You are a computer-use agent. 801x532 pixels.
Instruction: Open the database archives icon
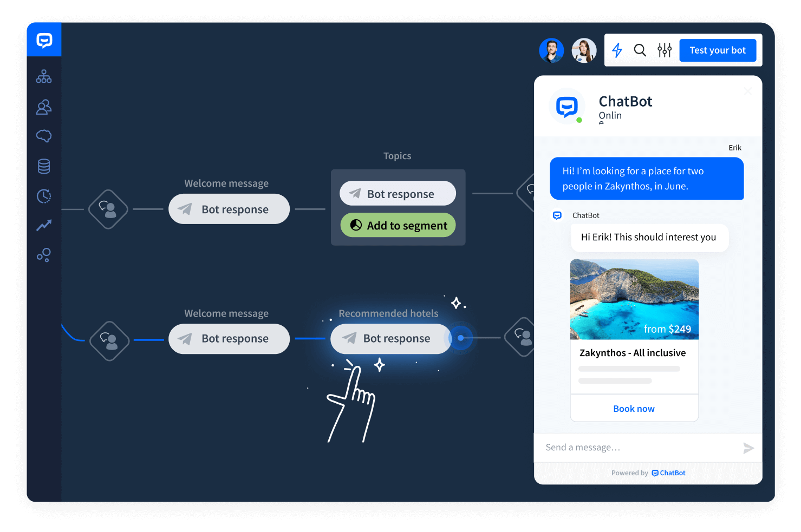tap(44, 166)
